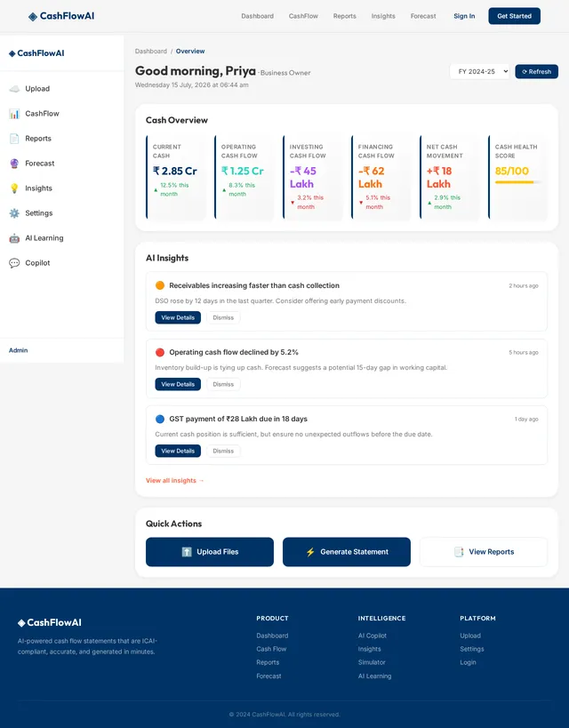
Task: Open Insights in top navigation
Action: 383,16
